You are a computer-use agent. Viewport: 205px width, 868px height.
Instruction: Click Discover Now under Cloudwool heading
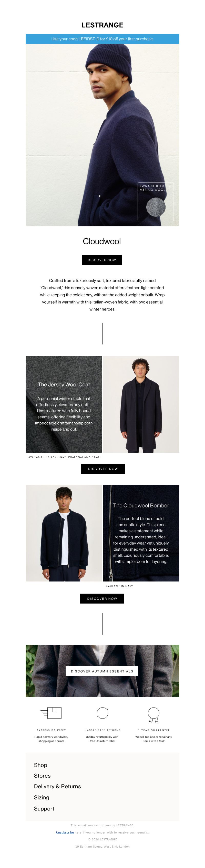pyautogui.click(x=102, y=260)
